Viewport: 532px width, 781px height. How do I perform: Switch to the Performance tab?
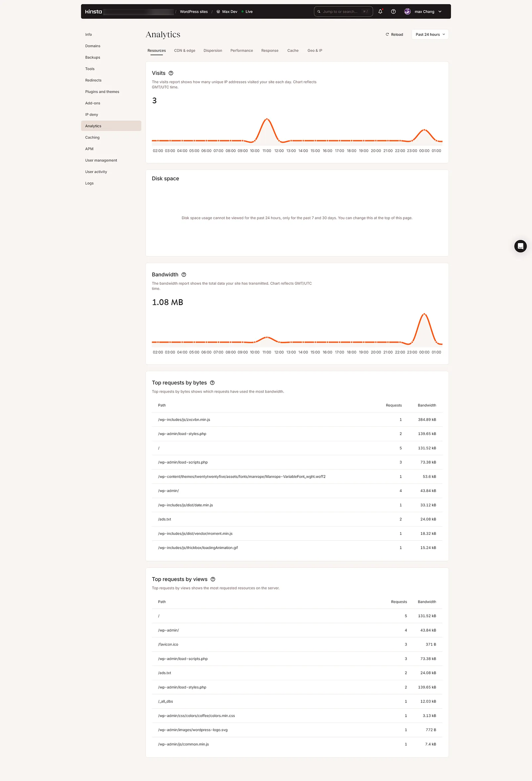[x=241, y=51]
